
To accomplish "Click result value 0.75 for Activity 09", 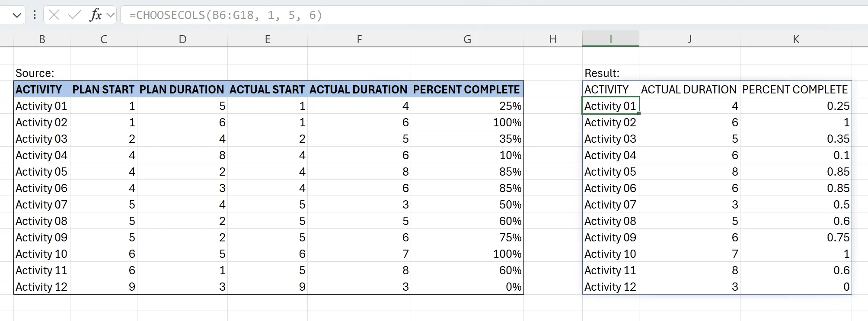I will (x=796, y=237).
